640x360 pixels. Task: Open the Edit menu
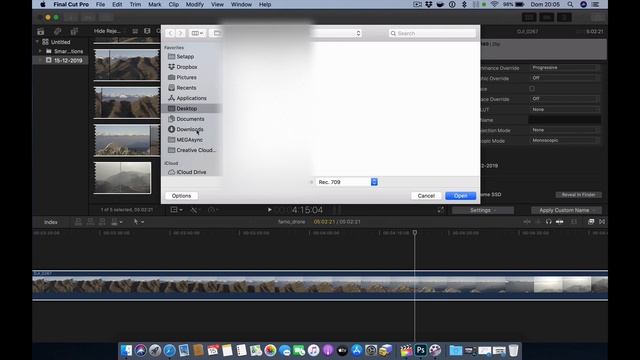click(117, 4)
